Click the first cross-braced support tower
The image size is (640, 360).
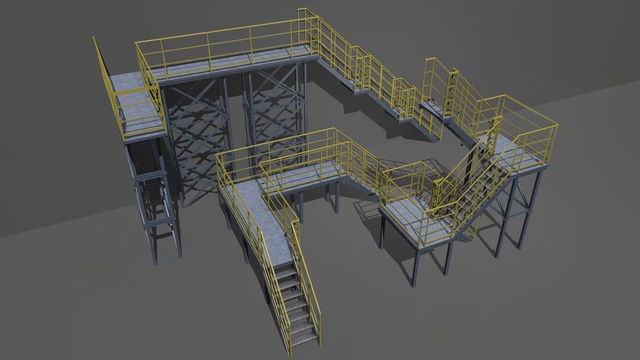point(197,139)
